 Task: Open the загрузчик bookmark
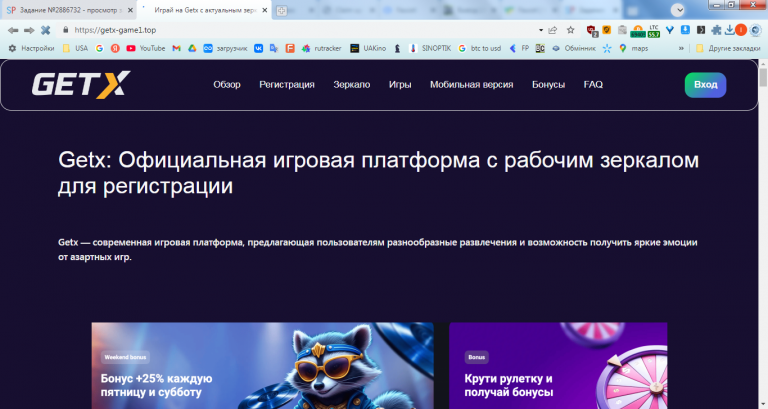[x=225, y=48]
